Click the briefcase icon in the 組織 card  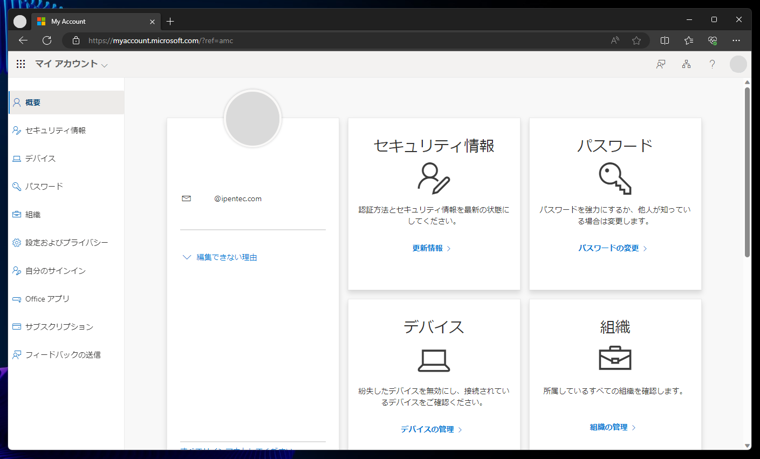(615, 358)
